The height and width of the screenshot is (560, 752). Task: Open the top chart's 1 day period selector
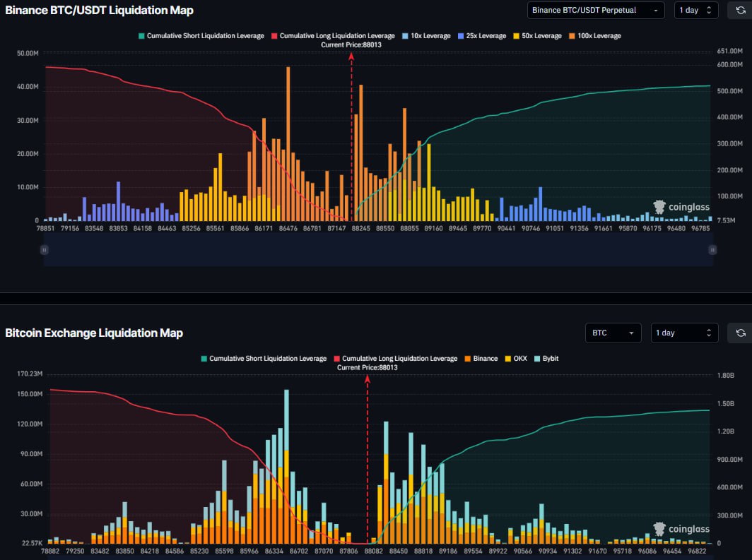[x=695, y=11]
